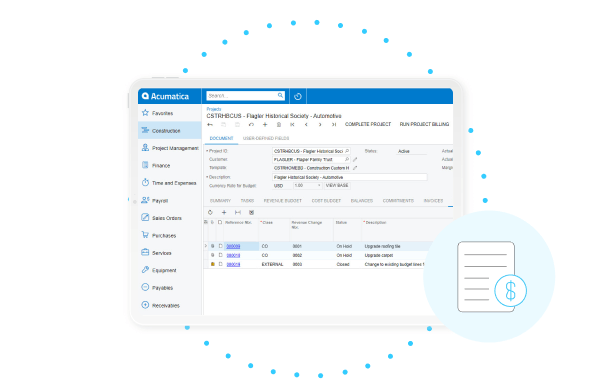This screenshot has width=600, height=389.
Task: Open recent history clock icon
Action: point(298,96)
